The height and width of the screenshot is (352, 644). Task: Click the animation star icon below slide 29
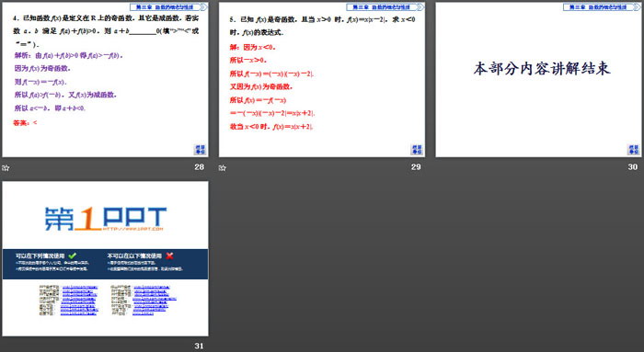223,168
